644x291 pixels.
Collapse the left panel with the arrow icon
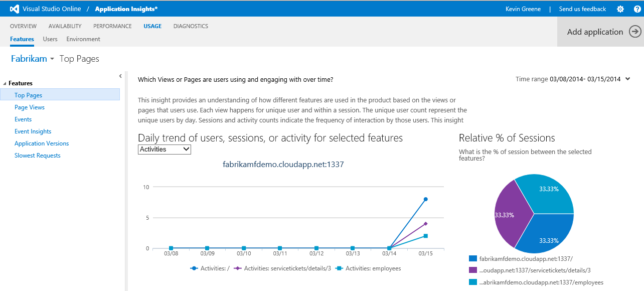click(120, 76)
